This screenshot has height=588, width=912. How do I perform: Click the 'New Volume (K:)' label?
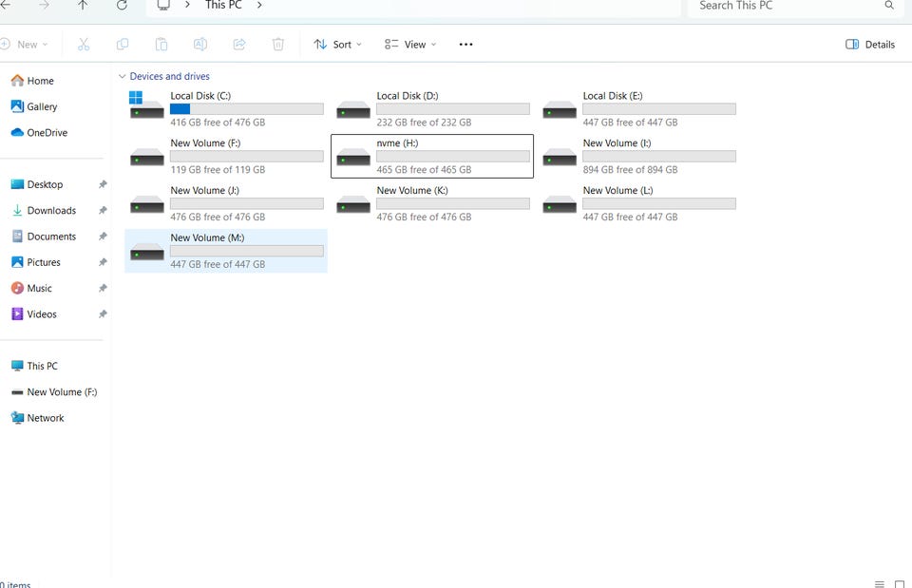[x=411, y=190]
